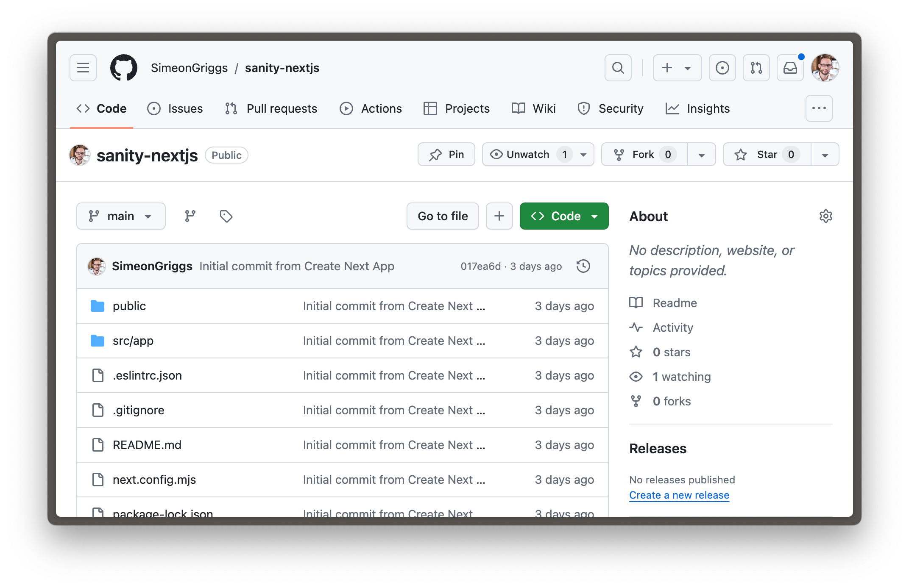Open the Issues shortcut icon in header
This screenshot has width=909, height=588.
pos(722,68)
